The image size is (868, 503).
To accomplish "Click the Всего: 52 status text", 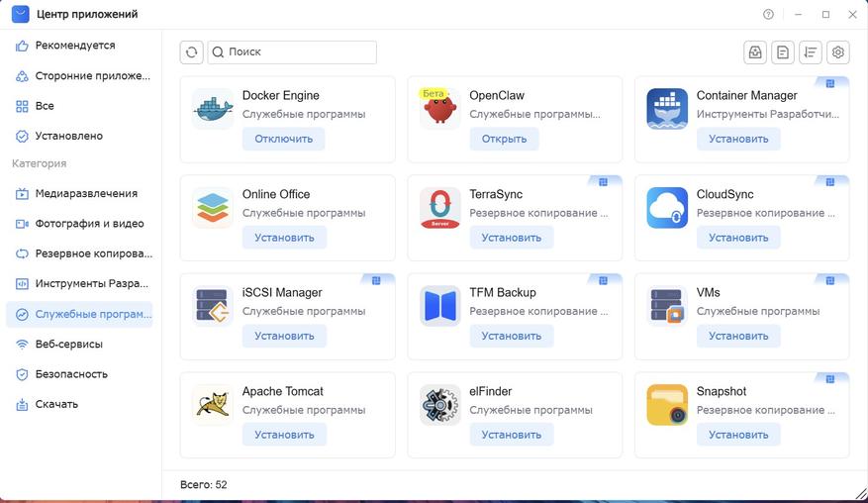I will tap(204, 485).
